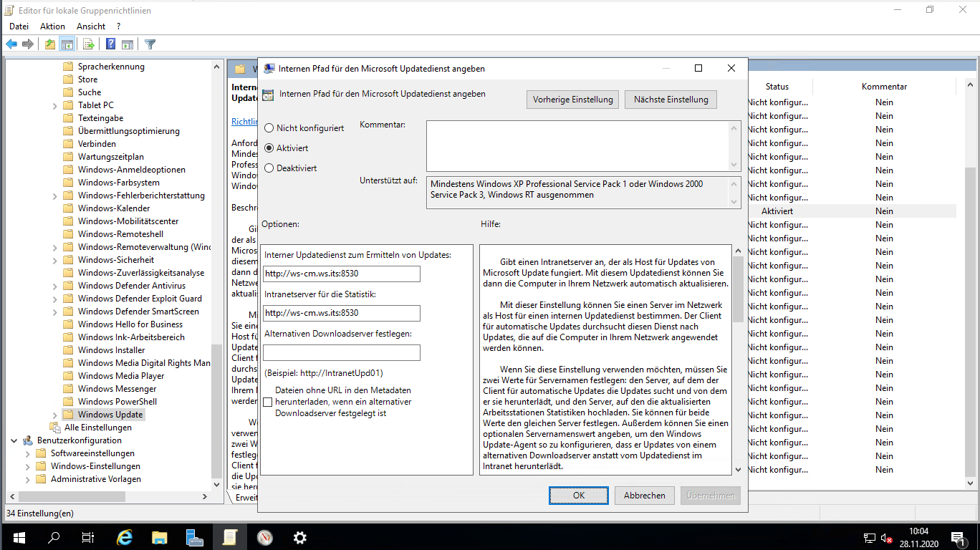Open Help via the blue question mark icon
Screen dimensions: 980x550
point(111,44)
